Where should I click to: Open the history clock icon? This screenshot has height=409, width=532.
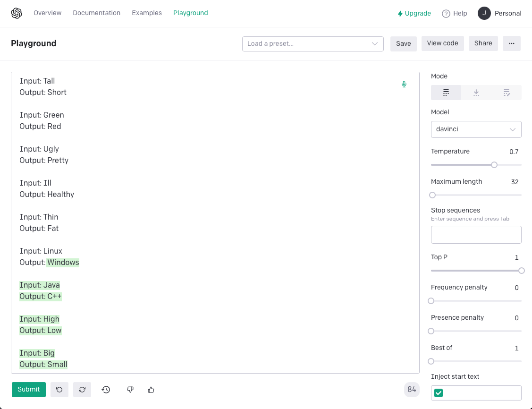tap(106, 390)
